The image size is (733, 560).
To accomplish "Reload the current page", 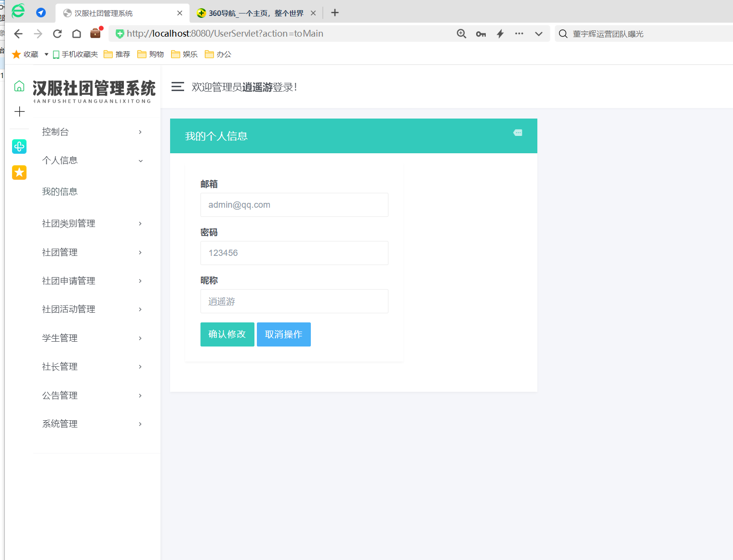I will pos(57,34).
